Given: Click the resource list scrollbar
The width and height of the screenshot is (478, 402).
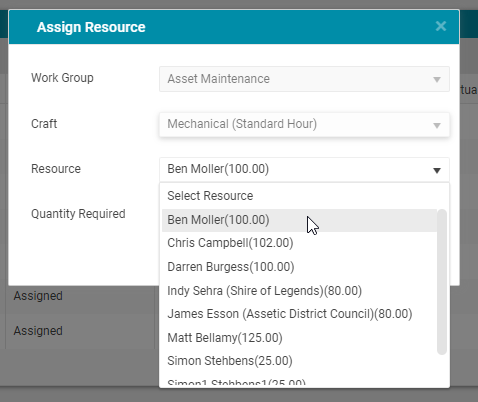Looking at the screenshot, I should (442, 282).
